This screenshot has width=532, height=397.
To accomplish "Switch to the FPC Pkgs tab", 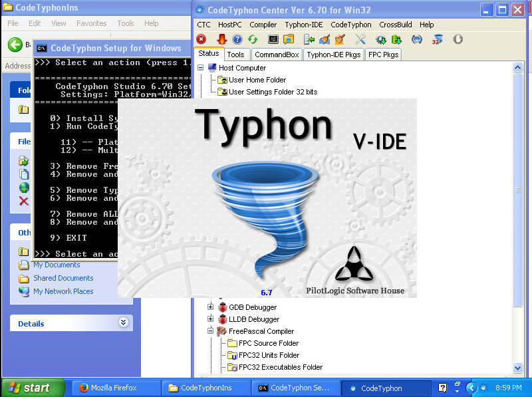I will pyautogui.click(x=384, y=55).
